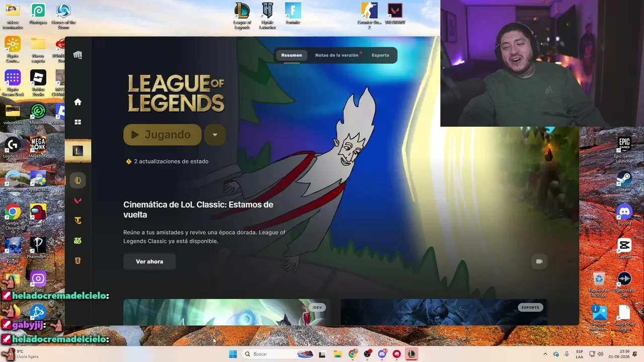
Task: Go to the Riot Client home icon
Action: (x=77, y=102)
